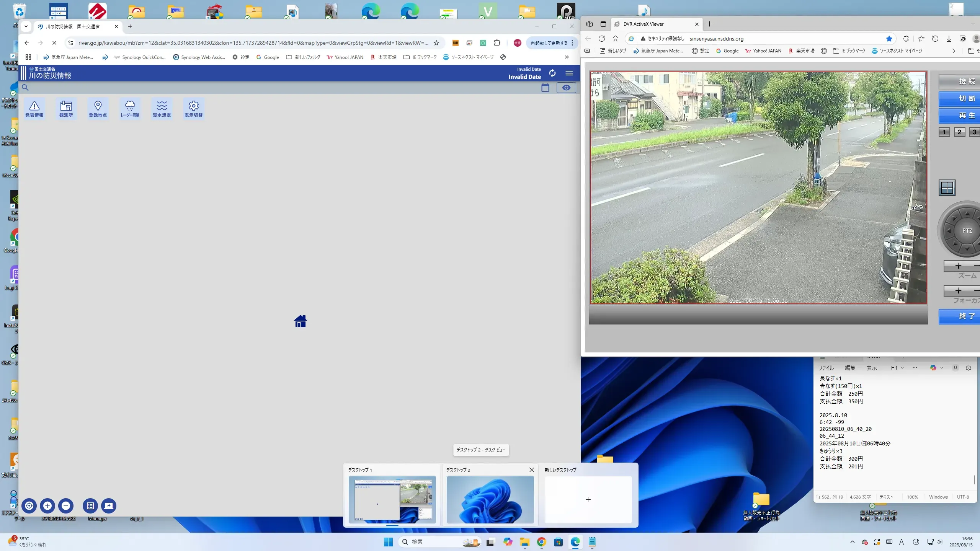Click the map zoom-in plus button

47,505
